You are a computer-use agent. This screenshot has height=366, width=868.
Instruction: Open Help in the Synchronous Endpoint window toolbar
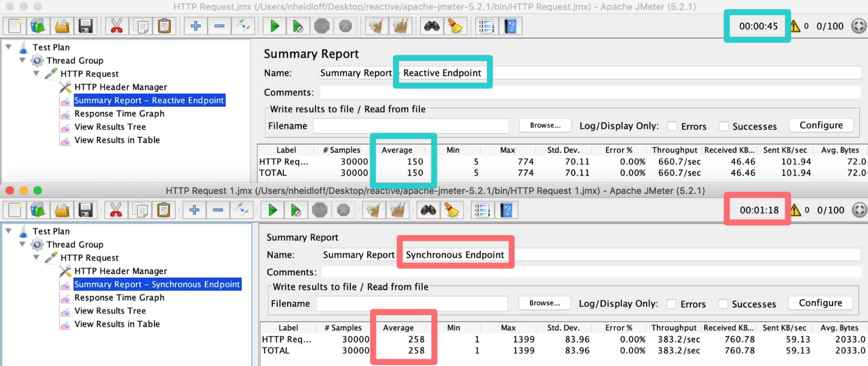(507, 210)
